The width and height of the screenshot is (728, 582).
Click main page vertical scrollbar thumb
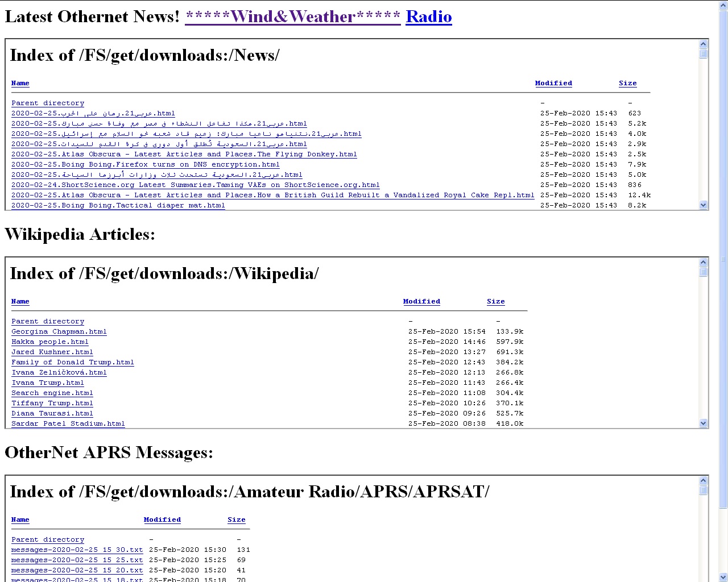tap(723, 260)
